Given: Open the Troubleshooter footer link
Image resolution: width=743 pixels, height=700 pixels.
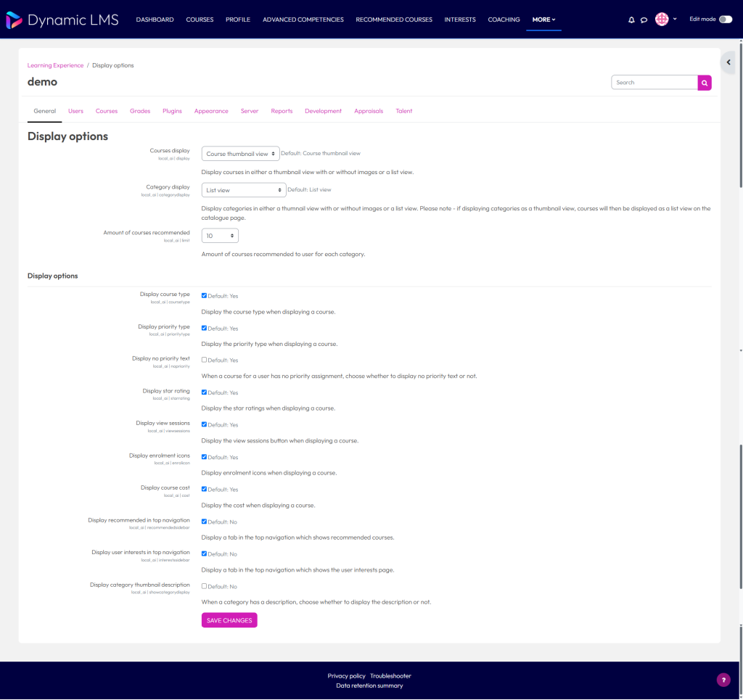Looking at the screenshot, I should (x=390, y=676).
